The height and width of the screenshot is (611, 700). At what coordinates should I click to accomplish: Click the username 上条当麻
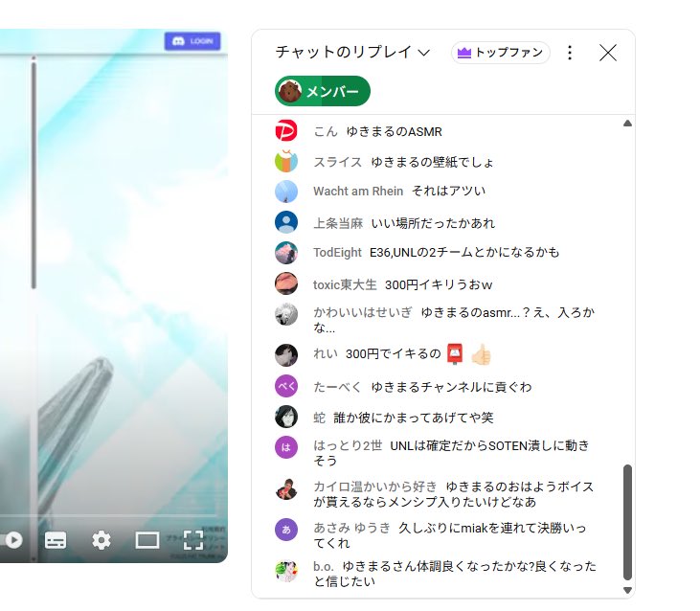coord(338,223)
